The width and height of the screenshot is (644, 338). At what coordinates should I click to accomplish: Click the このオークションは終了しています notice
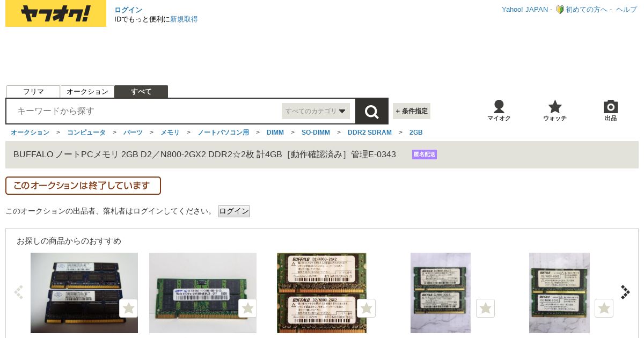83,186
